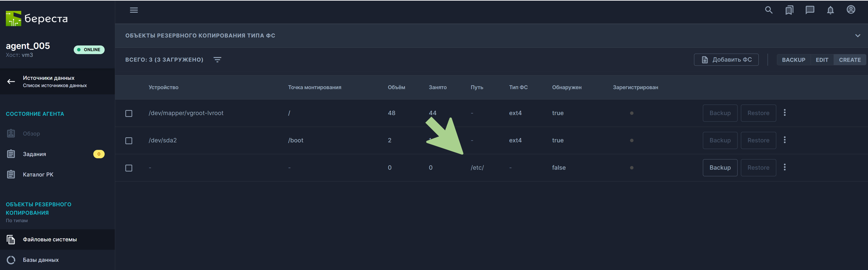Viewport: 868px width, 270px height.
Task: Open the bookmarks icon in header
Action: tap(789, 10)
